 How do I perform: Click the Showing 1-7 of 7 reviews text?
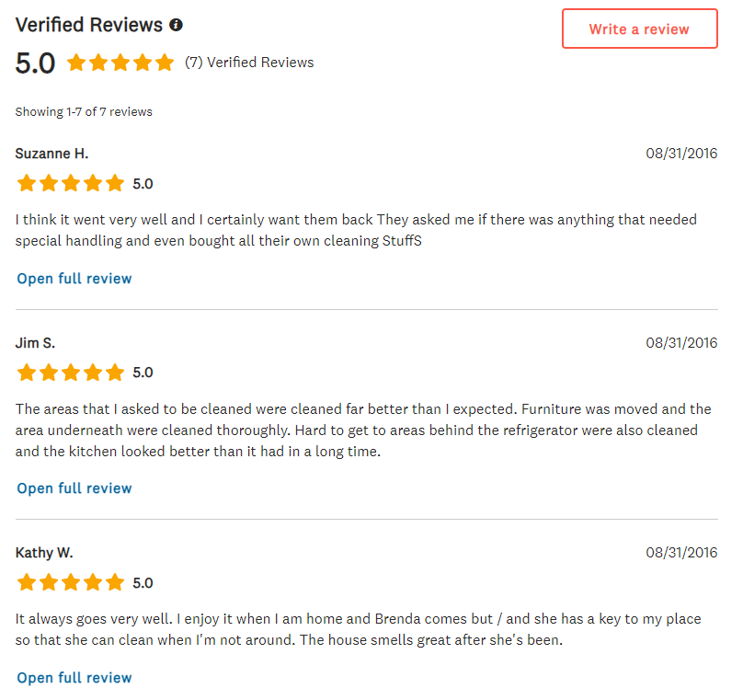[x=84, y=112]
